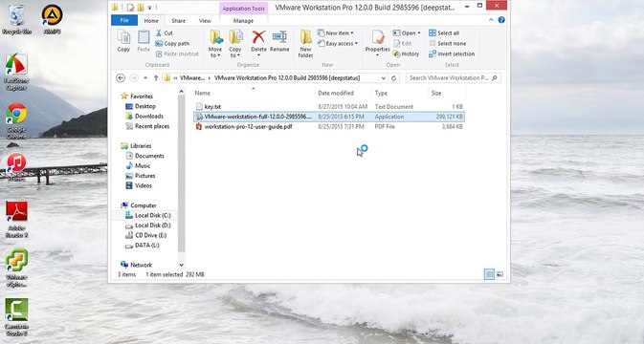Click Invert selection in the ribbon
The image size is (644, 344).
pos(452,54)
